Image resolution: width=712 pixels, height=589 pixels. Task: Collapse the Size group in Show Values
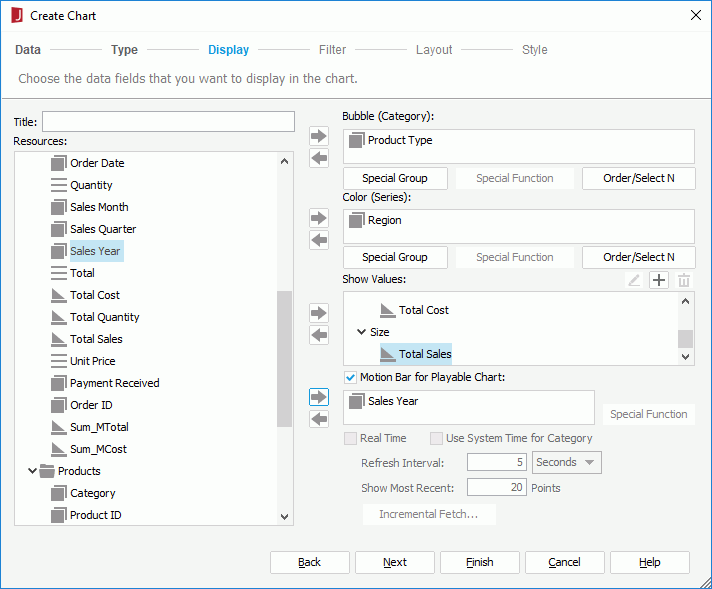(361, 332)
